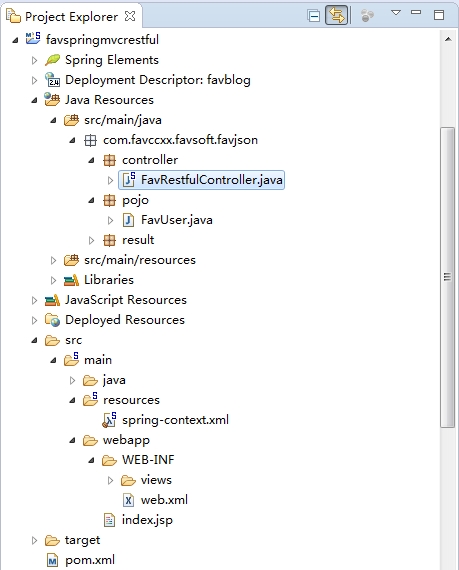This screenshot has width=459, height=570.
Task: Click the Spring Elements leaf icon
Action: (52, 60)
